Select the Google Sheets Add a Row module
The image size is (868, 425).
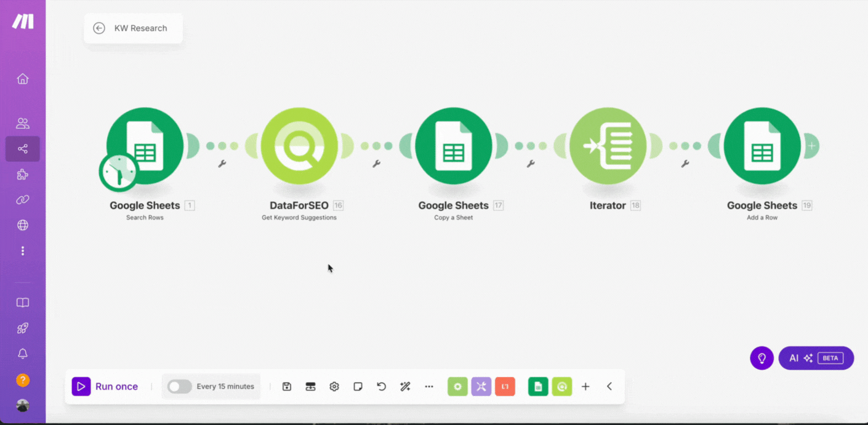coord(762,146)
